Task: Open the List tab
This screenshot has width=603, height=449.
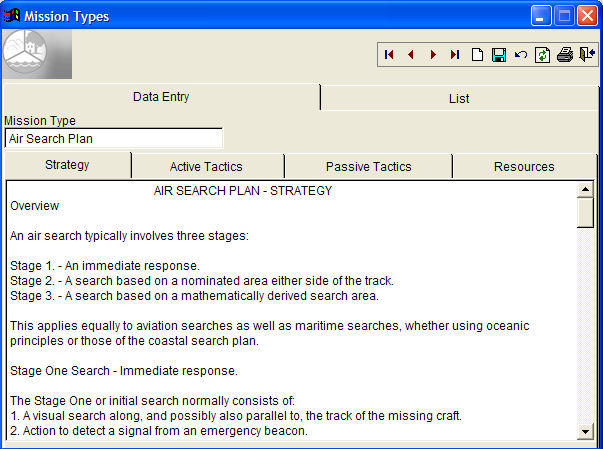Action: coord(459,99)
